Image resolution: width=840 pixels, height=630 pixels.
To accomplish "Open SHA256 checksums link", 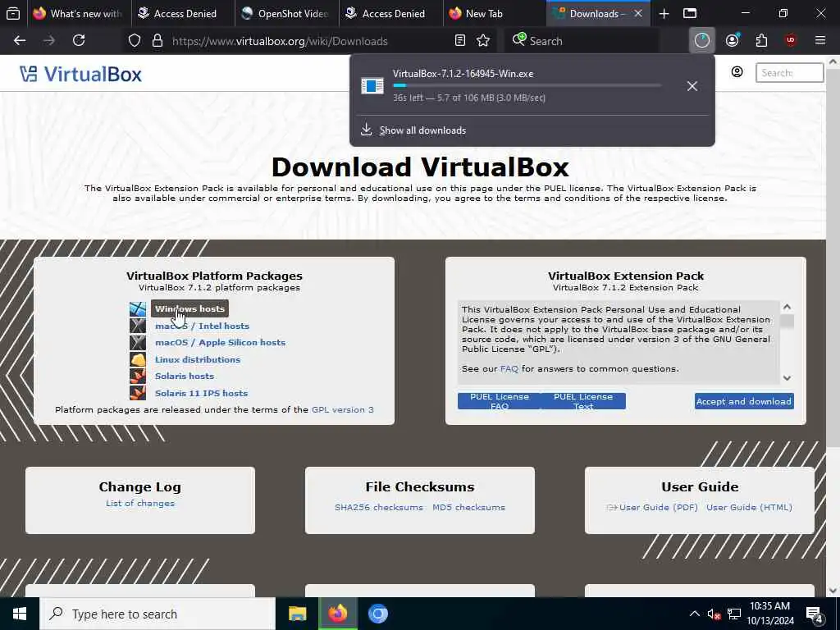I will point(379,507).
